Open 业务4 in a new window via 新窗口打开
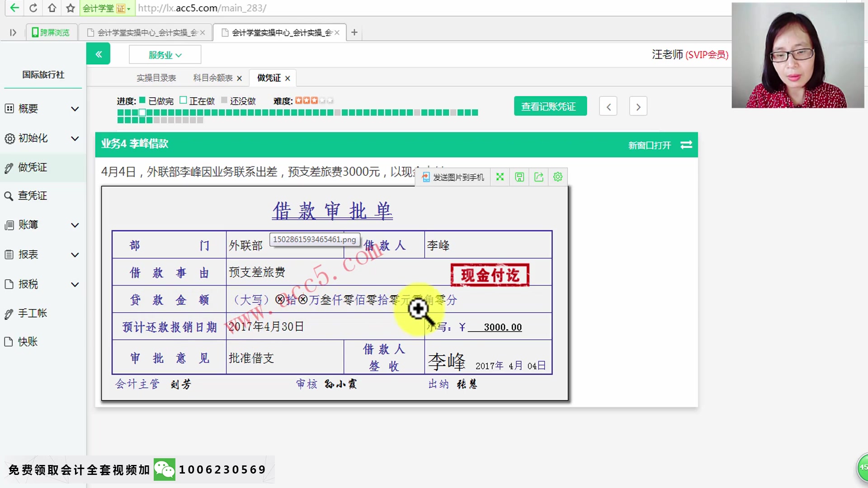868x488 pixels. pos(650,145)
